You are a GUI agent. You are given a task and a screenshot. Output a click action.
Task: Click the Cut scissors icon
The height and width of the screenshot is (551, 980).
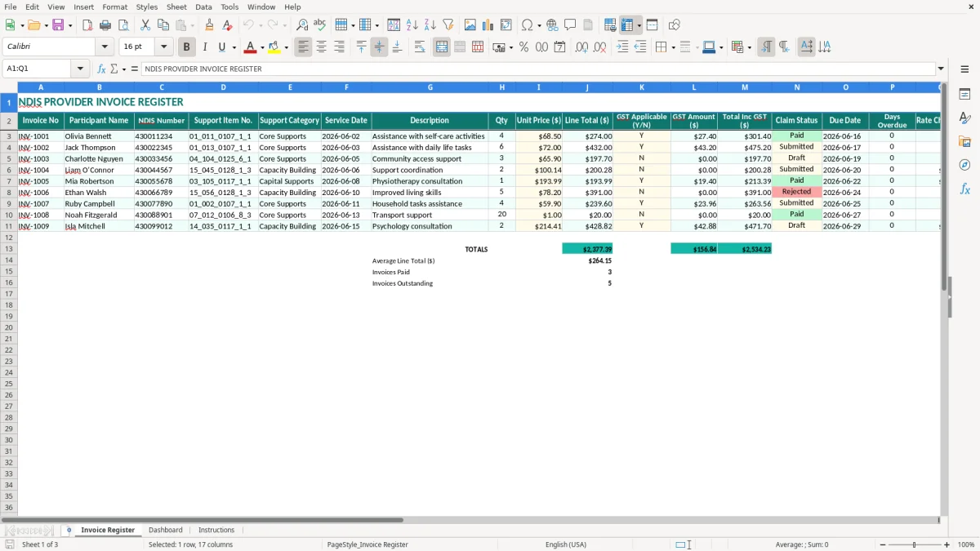(145, 25)
